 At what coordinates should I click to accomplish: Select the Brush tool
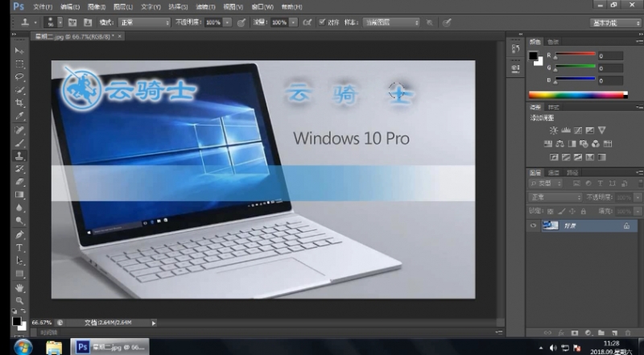tap(19, 143)
